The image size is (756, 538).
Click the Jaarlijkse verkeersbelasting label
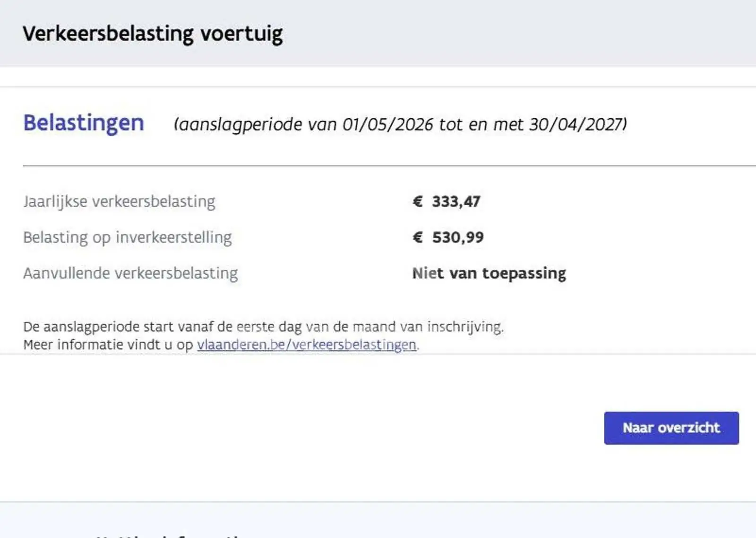[119, 202]
